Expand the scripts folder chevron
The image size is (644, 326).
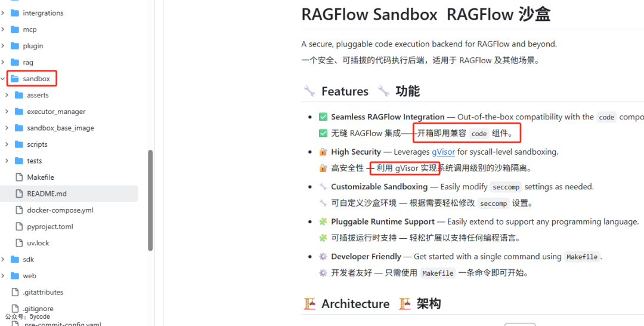coord(7,144)
